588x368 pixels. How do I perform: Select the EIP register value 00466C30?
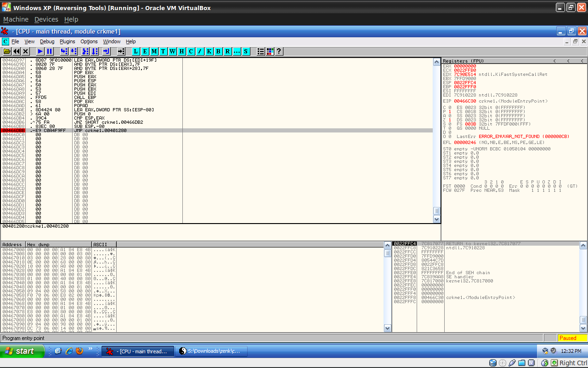[465, 101]
